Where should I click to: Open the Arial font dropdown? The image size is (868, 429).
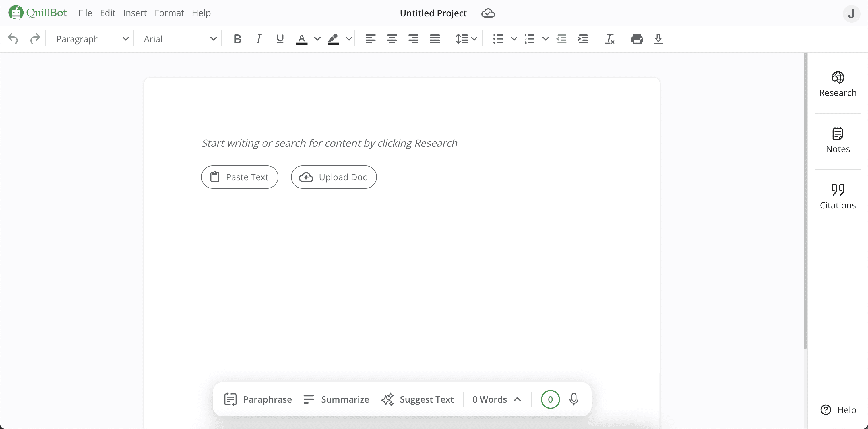tap(180, 39)
